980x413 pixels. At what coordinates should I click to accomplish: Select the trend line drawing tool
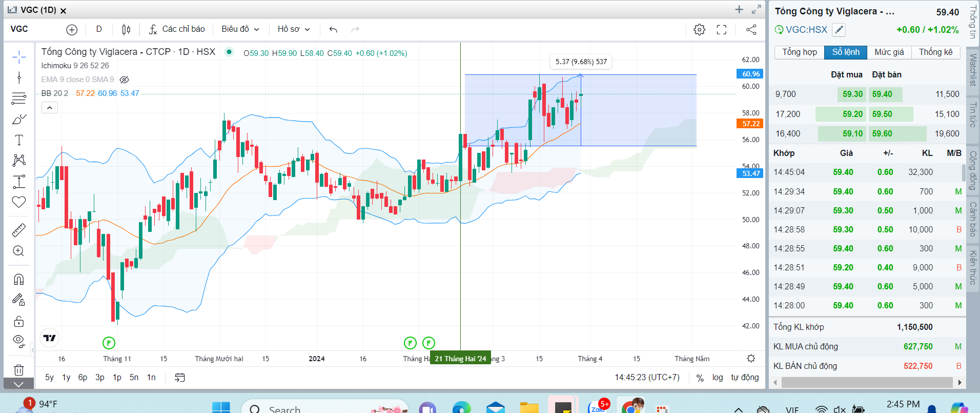(19, 77)
